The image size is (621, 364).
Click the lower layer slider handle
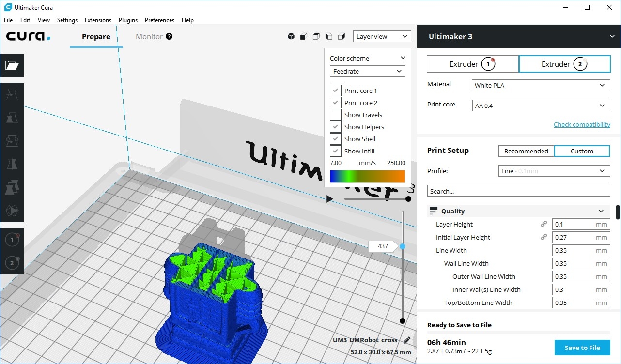pos(402,320)
